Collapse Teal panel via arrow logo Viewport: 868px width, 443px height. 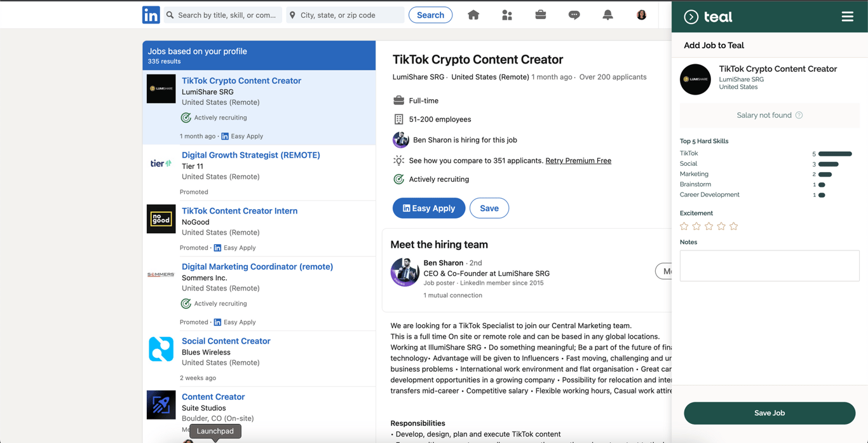(691, 17)
